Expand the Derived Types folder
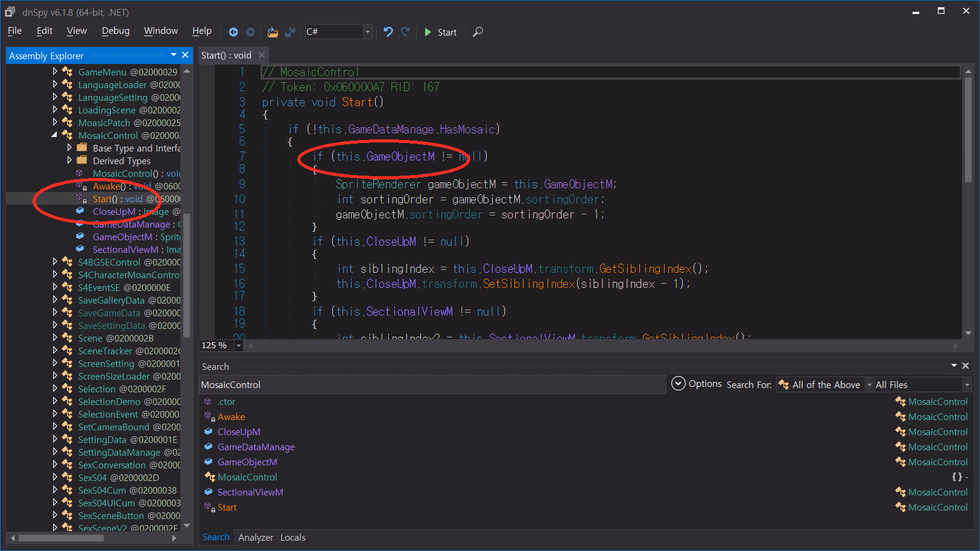Image resolution: width=980 pixels, height=551 pixels. point(69,161)
